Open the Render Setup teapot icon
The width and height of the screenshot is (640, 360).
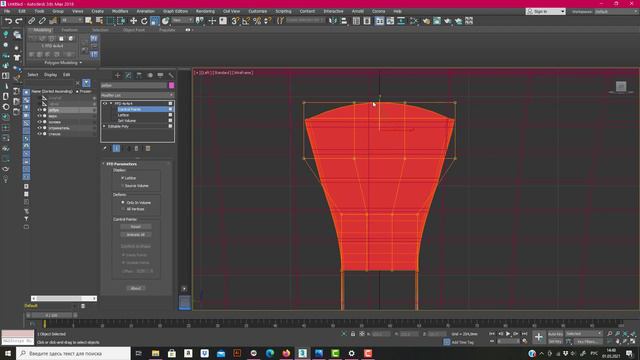tap(426, 21)
